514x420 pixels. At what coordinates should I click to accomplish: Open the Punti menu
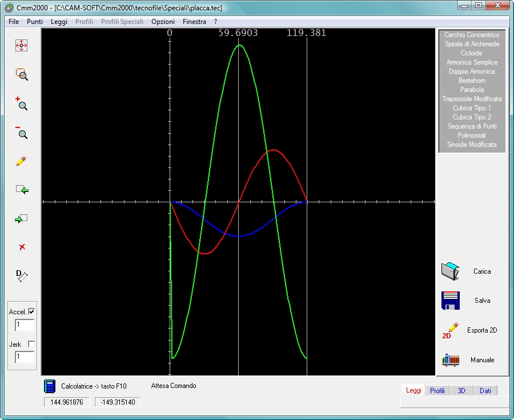(x=35, y=22)
